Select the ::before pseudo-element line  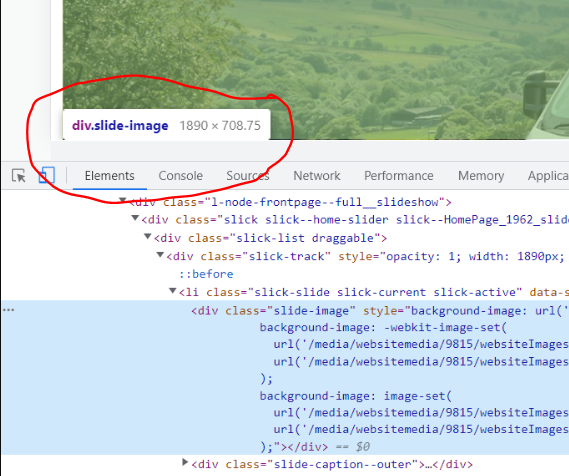[x=206, y=274]
